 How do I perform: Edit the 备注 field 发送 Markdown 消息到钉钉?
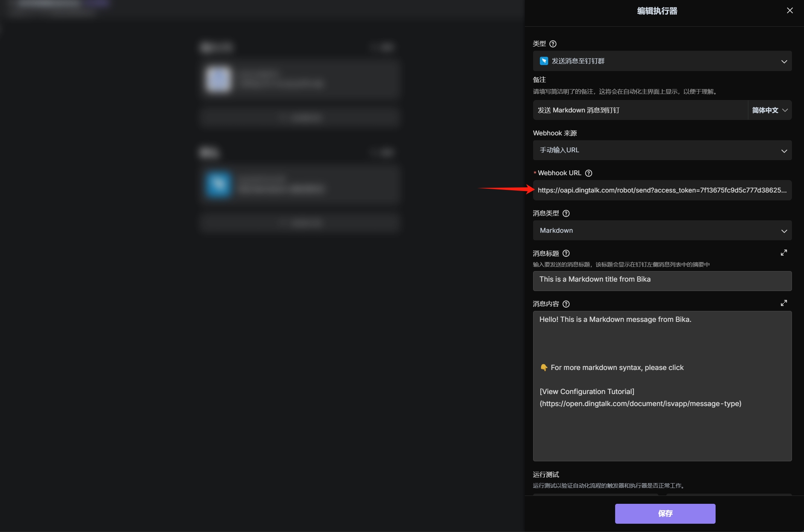[x=640, y=110]
